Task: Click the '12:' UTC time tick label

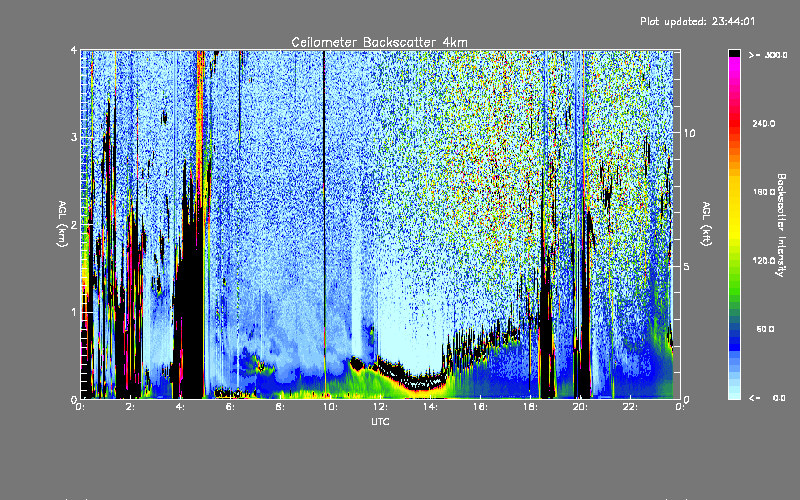Action: (380, 407)
